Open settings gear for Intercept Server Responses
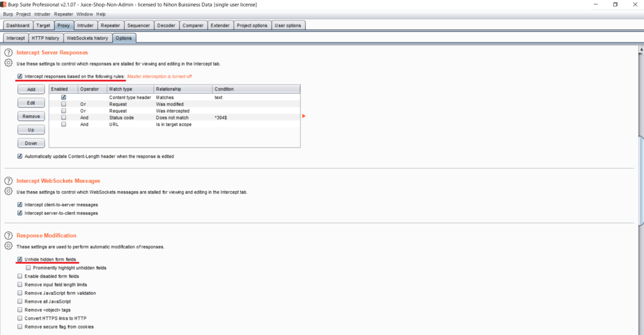 (9, 63)
